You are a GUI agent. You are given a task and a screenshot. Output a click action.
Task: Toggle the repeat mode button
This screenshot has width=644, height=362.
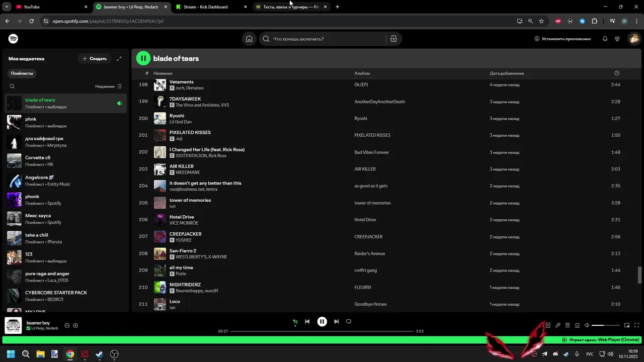pos(349,322)
